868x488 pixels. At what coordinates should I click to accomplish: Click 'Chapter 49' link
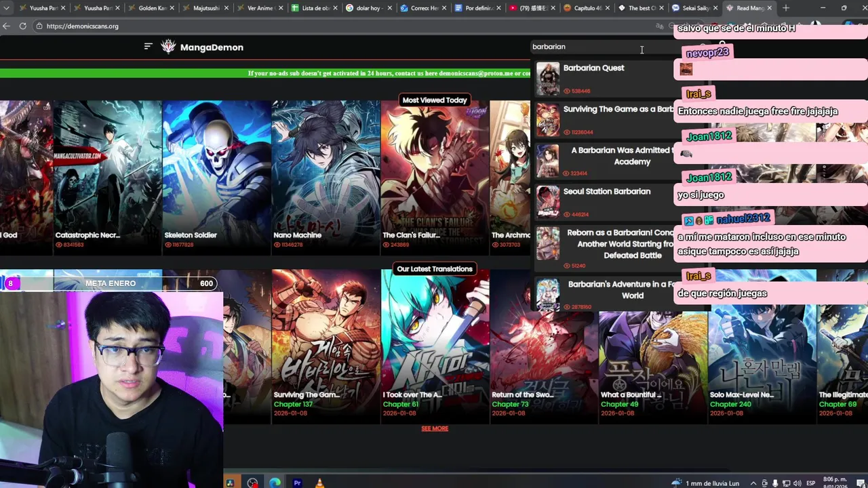619,405
